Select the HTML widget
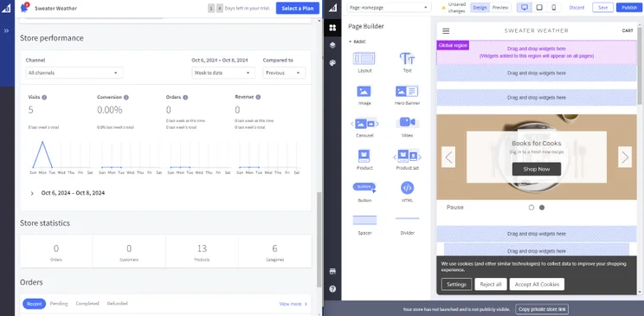 407,192
